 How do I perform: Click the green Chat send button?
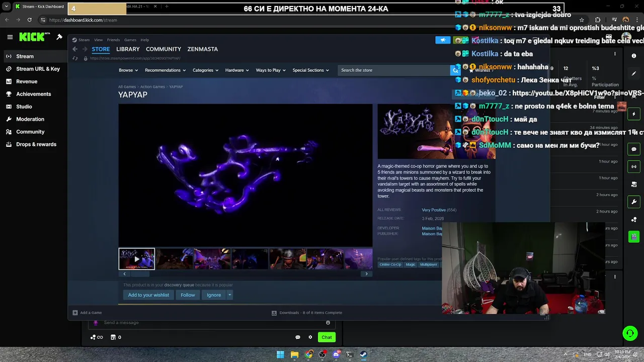point(327,337)
